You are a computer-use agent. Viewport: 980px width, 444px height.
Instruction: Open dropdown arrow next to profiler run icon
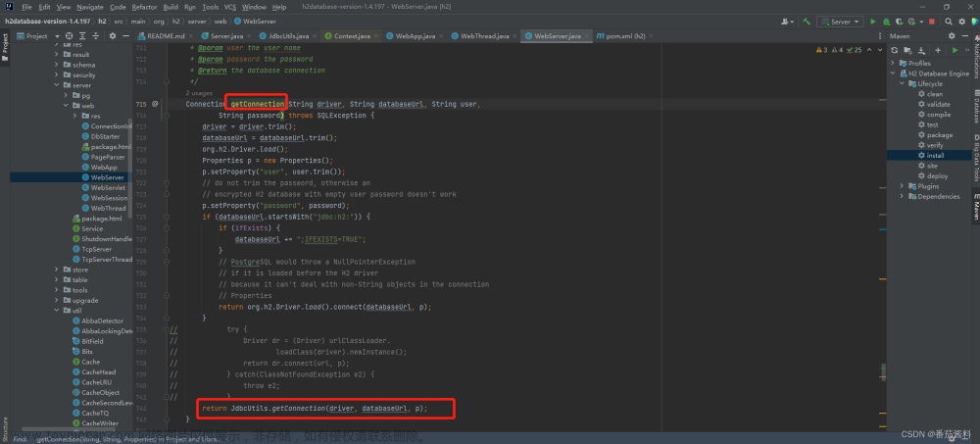[x=919, y=22]
